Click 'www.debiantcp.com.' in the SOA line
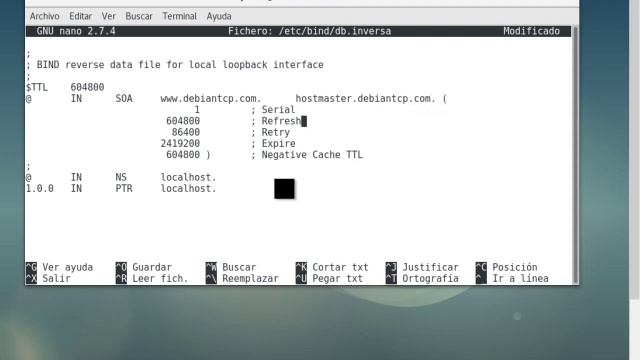 [x=211, y=99]
